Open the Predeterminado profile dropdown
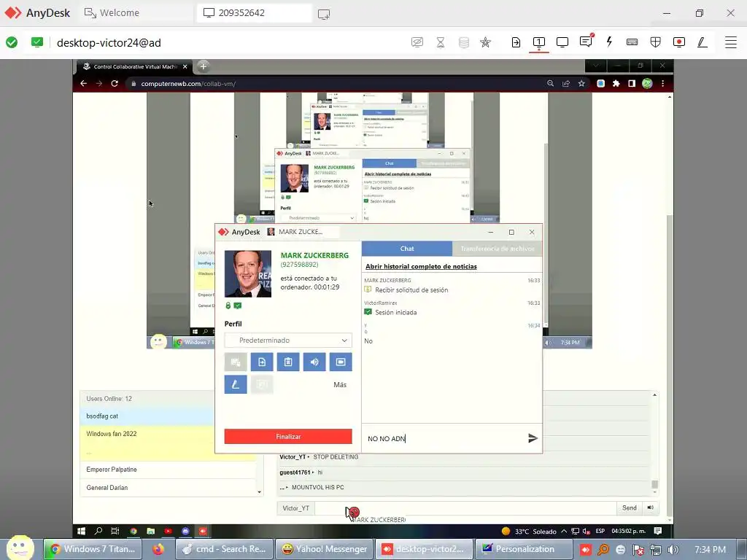 click(x=288, y=340)
